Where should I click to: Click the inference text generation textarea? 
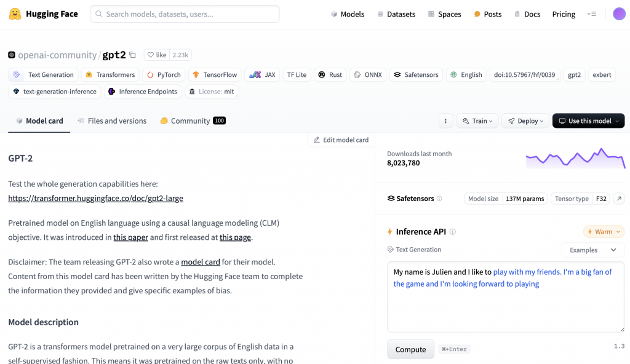506,297
